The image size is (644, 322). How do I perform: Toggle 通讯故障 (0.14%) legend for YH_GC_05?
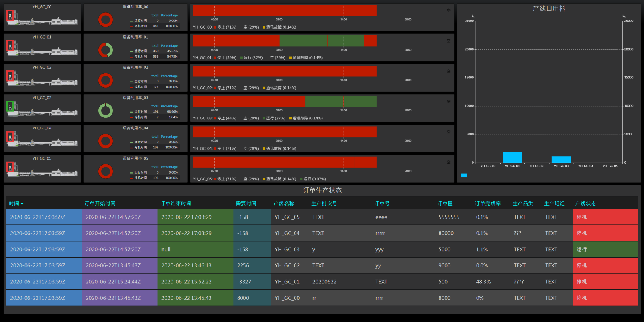click(x=281, y=179)
